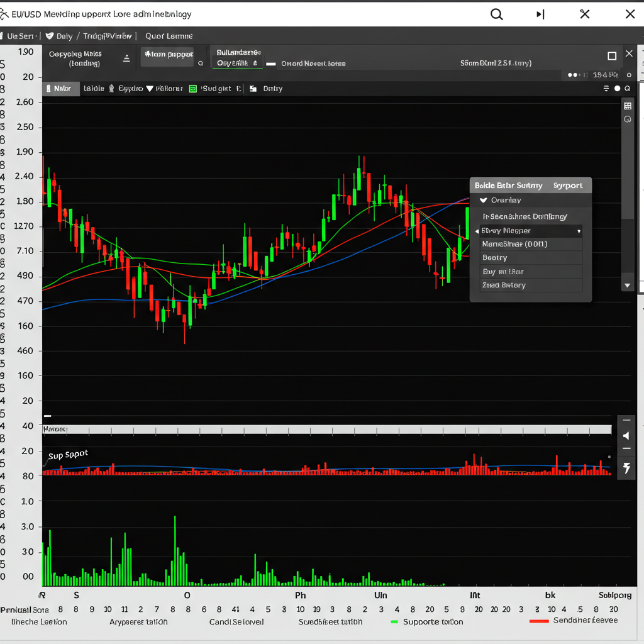Viewport: 644px width, 644px height.
Task: Click the Ir Secn Sthree Donltngy heading
Action: (x=525, y=216)
